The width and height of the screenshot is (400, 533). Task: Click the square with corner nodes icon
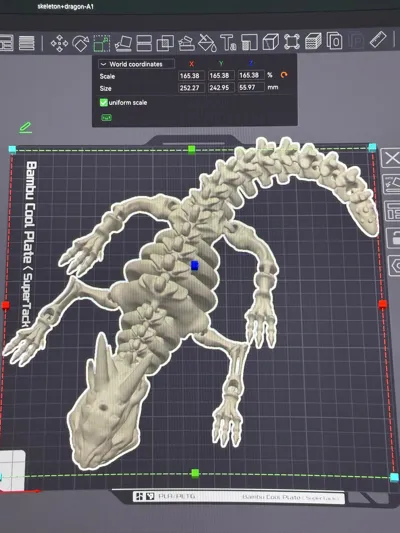tap(292, 41)
